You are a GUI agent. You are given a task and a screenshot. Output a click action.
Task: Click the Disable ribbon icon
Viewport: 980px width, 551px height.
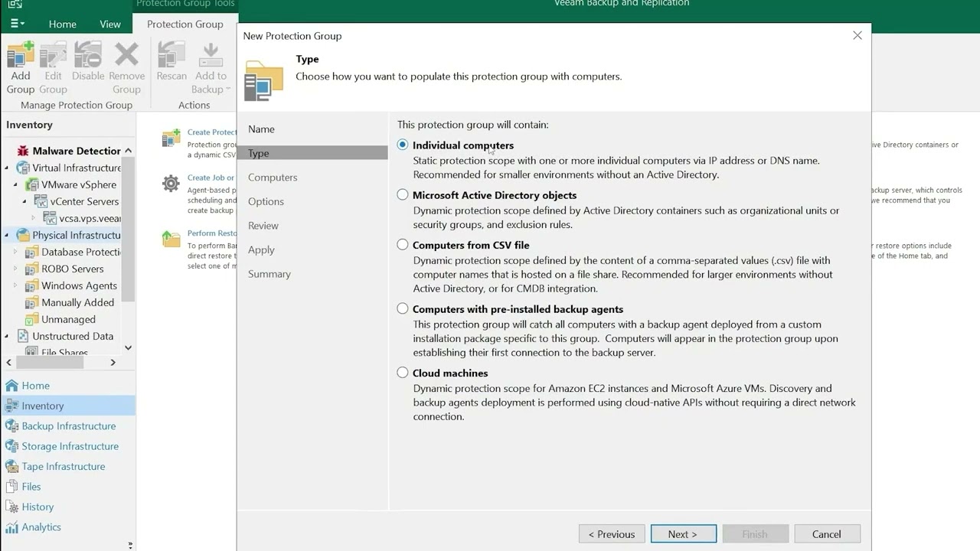pyautogui.click(x=88, y=57)
